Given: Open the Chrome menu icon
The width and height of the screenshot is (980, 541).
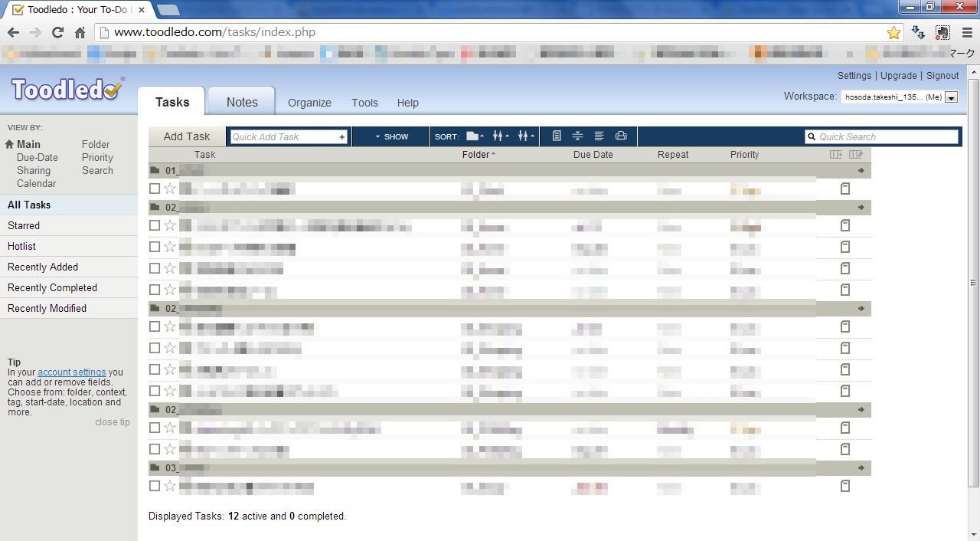Looking at the screenshot, I should pos(965,32).
